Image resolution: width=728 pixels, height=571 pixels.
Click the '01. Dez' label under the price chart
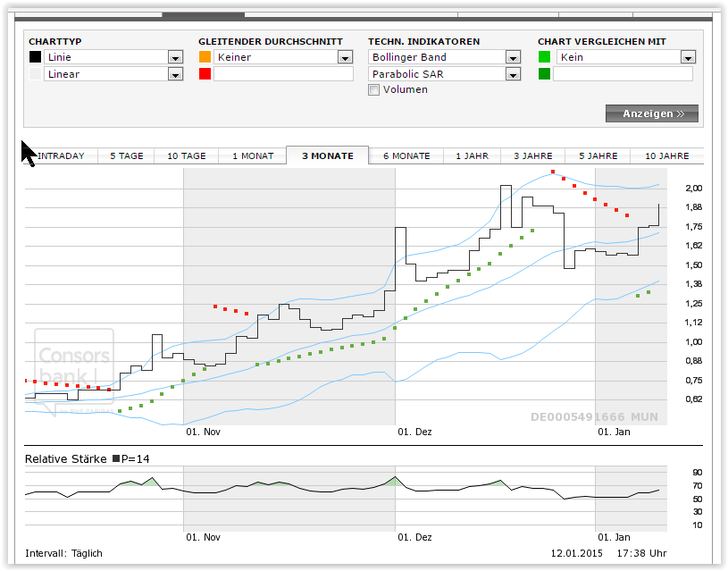(414, 432)
